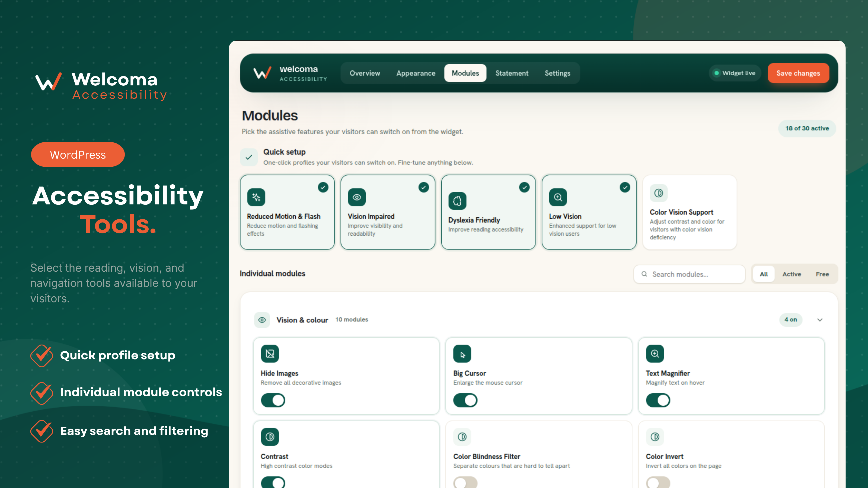Click the search magnifier icon
The image size is (868, 488).
644,274
